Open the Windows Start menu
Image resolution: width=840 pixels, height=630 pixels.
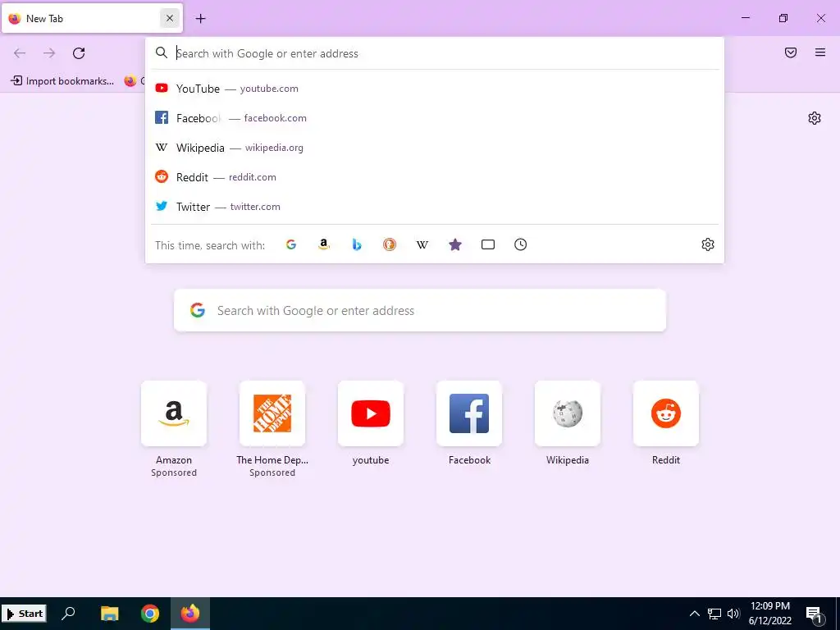pos(25,614)
